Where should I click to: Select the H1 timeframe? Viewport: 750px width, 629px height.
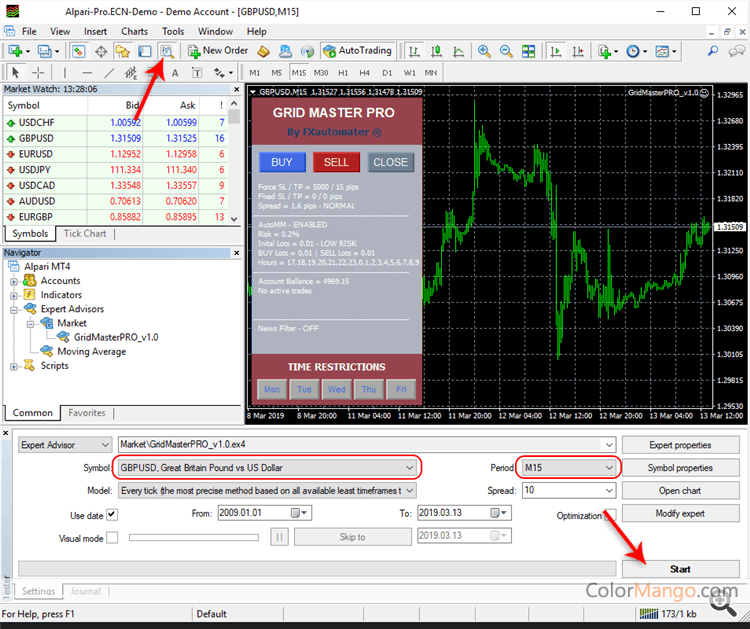343,73
